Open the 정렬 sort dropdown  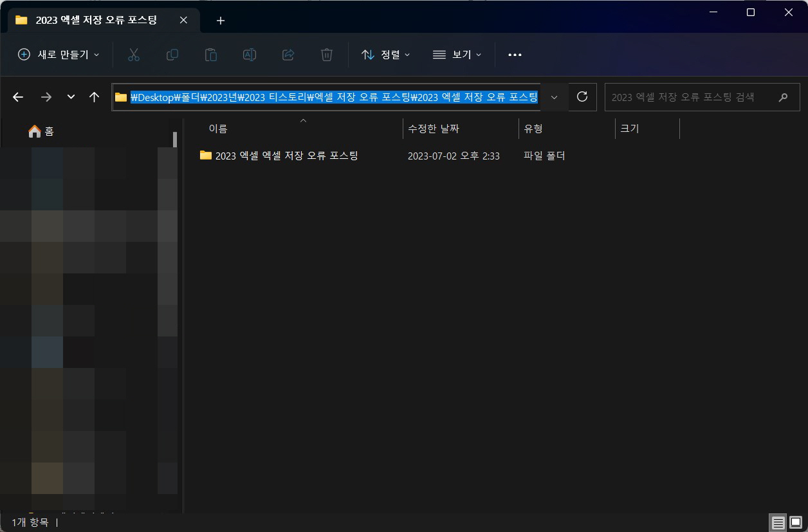[x=385, y=55]
